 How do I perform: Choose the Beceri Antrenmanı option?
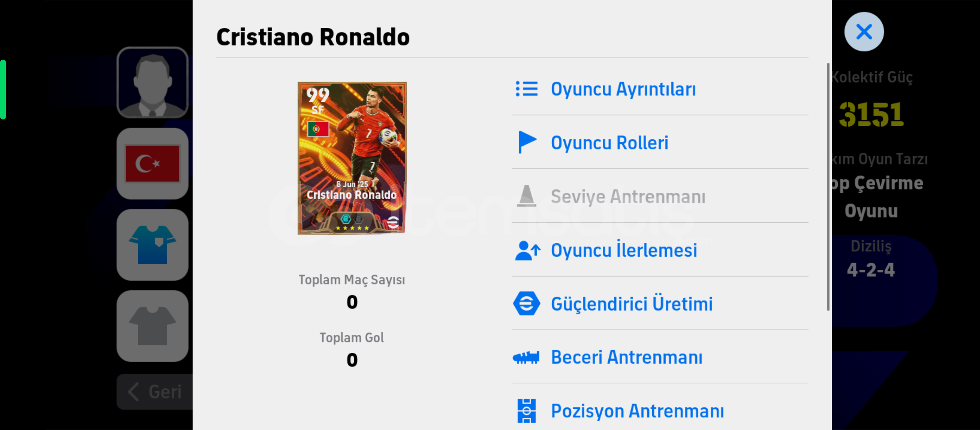coord(660,357)
